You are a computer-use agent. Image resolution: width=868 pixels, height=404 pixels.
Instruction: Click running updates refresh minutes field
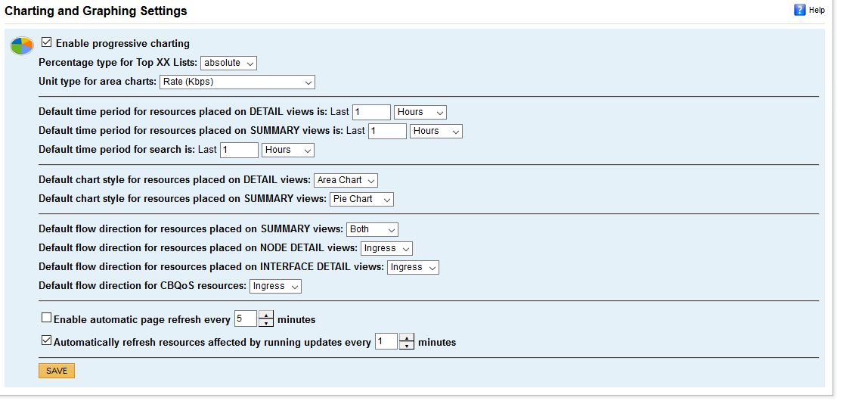tap(386, 342)
